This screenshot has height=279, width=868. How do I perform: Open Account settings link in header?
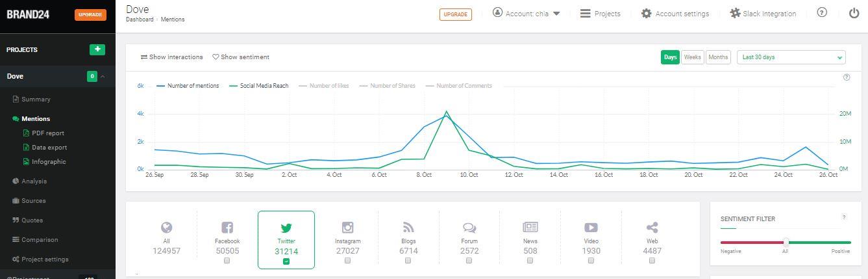coord(682,14)
